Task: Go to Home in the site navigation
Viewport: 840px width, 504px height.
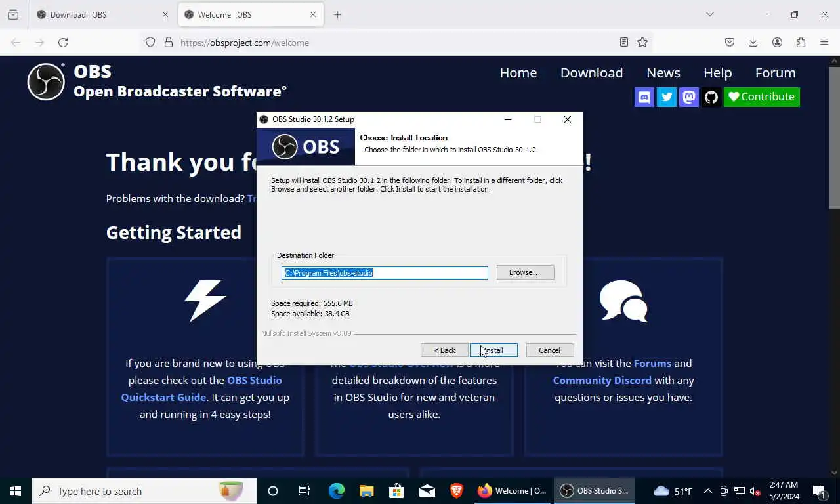Action: (518, 73)
